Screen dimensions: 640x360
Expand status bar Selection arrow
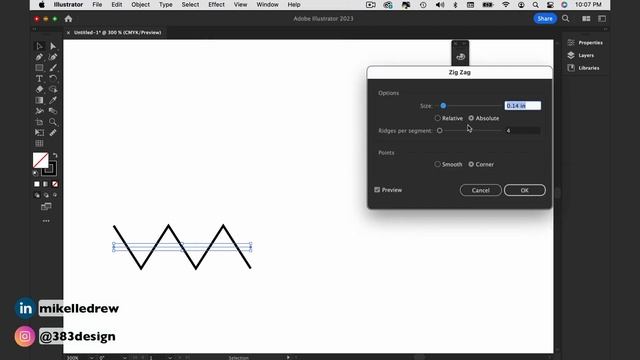288,358
